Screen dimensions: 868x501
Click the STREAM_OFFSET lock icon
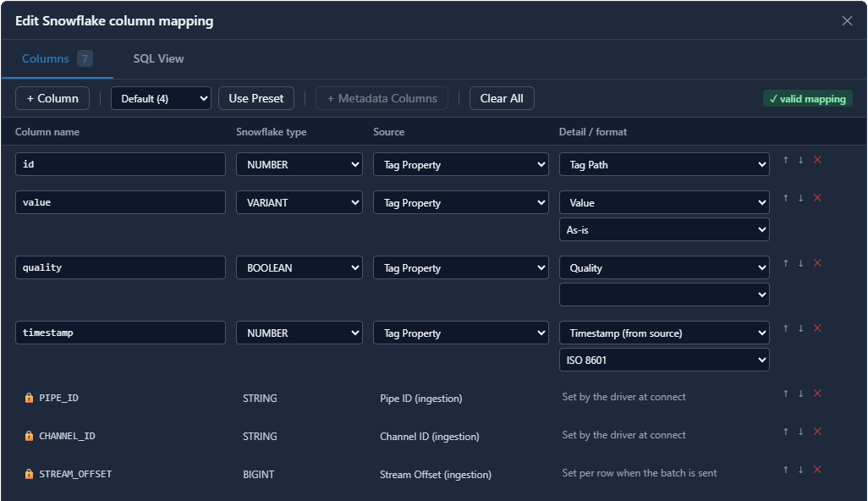pos(29,474)
